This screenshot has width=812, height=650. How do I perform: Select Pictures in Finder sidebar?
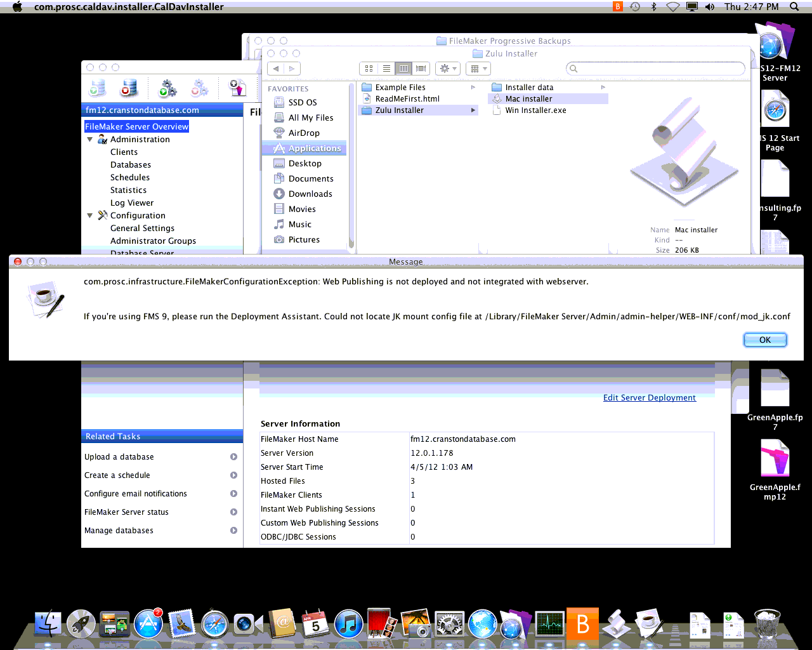[304, 240]
